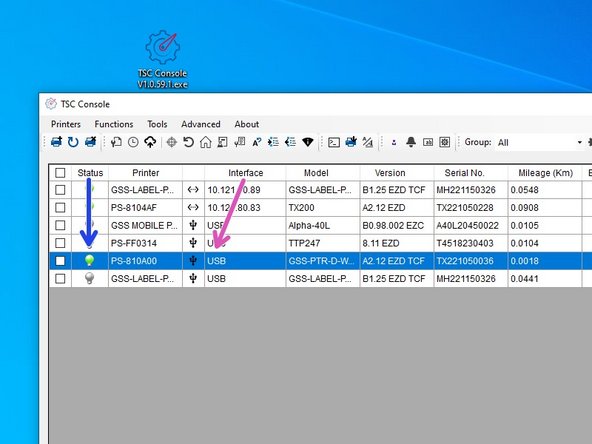592x444 pixels.
Task: Click the USB icon in PS-FF0314 row
Action: (x=193, y=243)
